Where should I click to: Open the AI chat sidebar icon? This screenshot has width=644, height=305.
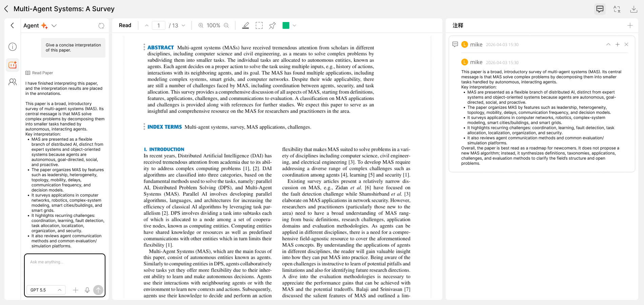point(13,65)
